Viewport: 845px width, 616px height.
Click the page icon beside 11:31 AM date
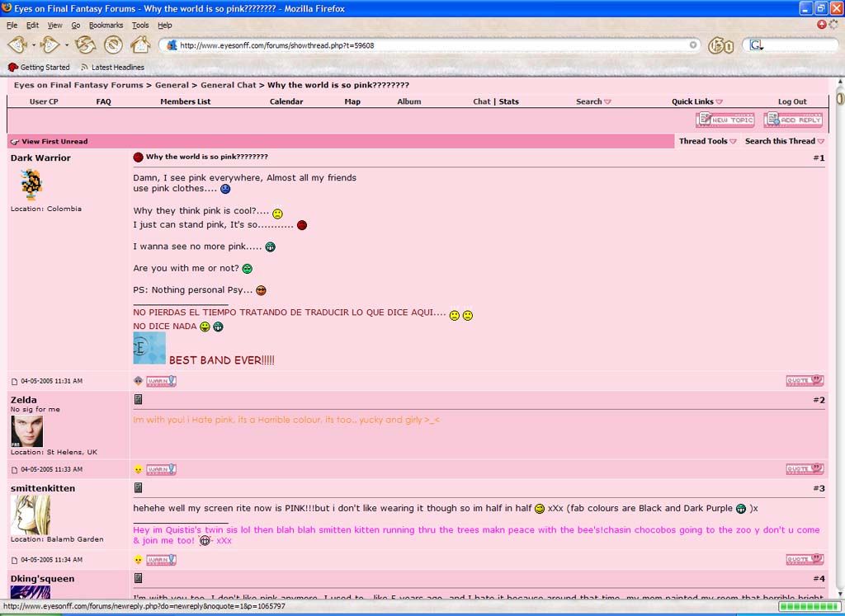pyautogui.click(x=15, y=382)
